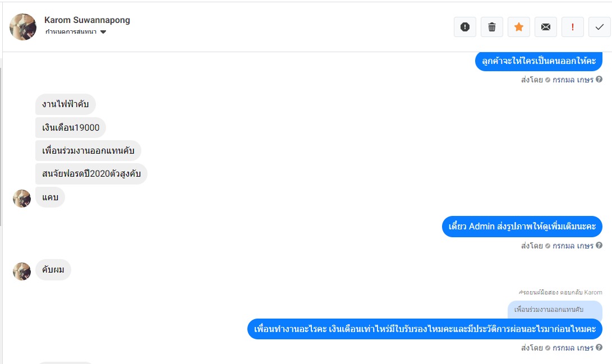The width and height of the screenshot is (612, 364).
Task: Mark conversation done with the checkmark button
Action: (x=600, y=27)
